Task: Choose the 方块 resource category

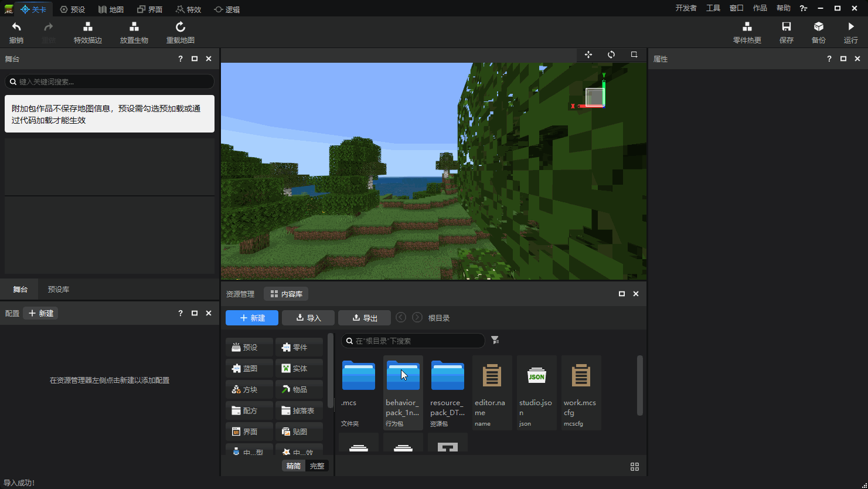Action: click(x=250, y=389)
